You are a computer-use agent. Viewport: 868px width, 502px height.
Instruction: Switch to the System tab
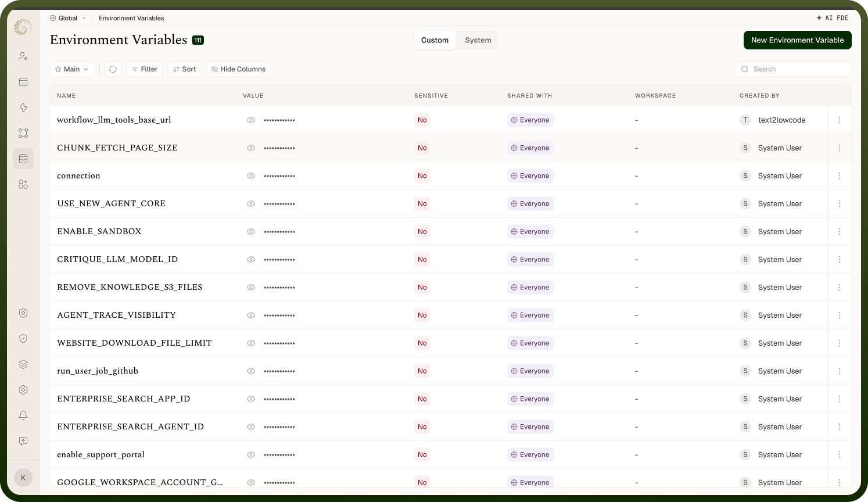(x=478, y=40)
